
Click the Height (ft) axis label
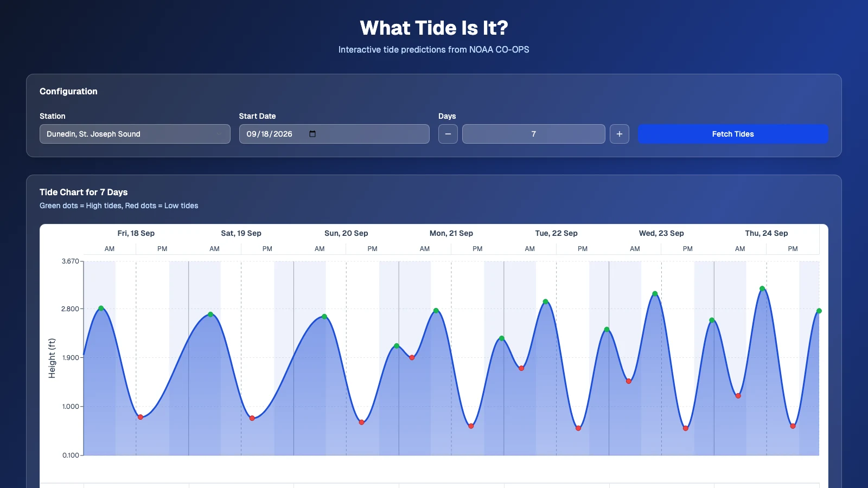click(52, 358)
